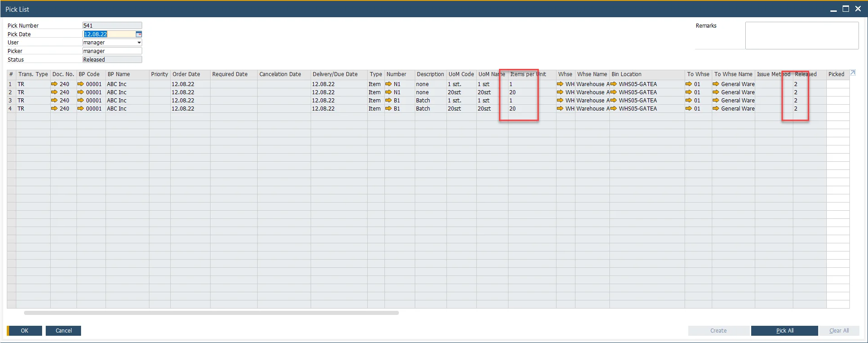Follow BP Code 00001 link arrow in row 1
Image resolution: width=868 pixels, height=343 pixels.
click(81, 84)
